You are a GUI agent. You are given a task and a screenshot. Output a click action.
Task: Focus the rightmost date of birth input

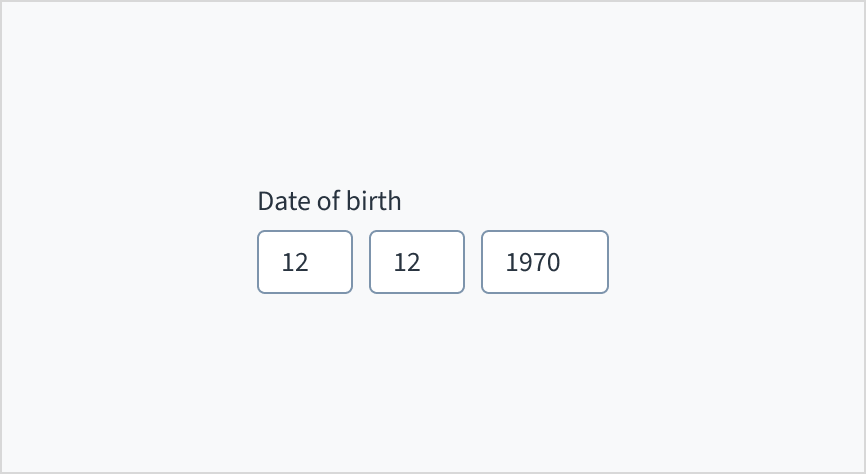coord(545,262)
